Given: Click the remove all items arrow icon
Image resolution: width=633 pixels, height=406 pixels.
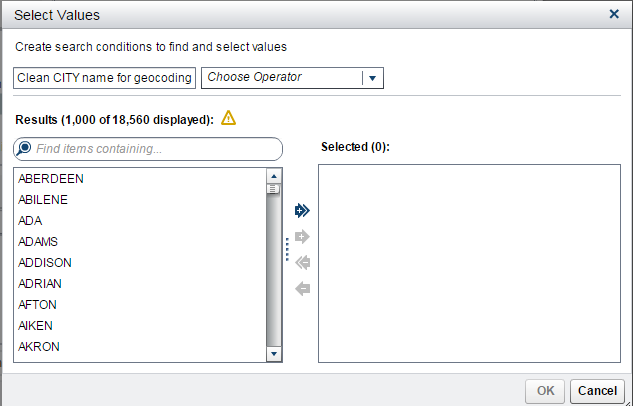Looking at the screenshot, I should coord(303,263).
